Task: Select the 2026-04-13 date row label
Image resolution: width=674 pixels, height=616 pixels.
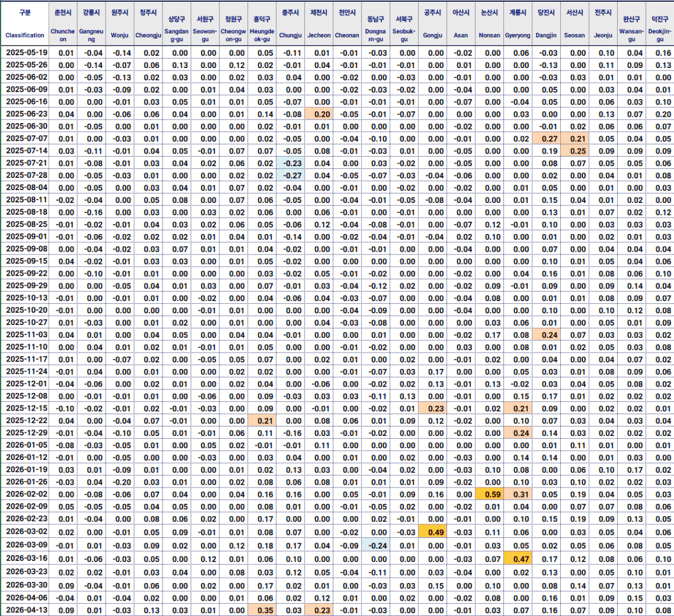Action: pyautogui.click(x=25, y=610)
